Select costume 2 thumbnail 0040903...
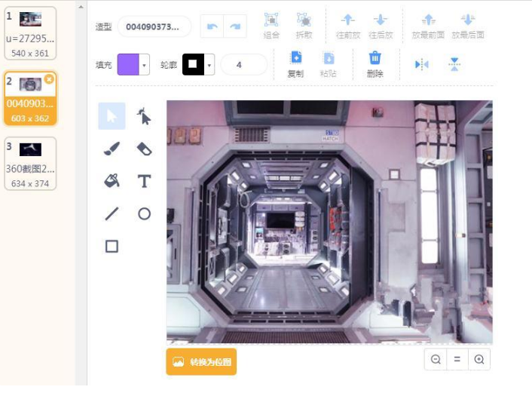532x393 pixels. 30,99
